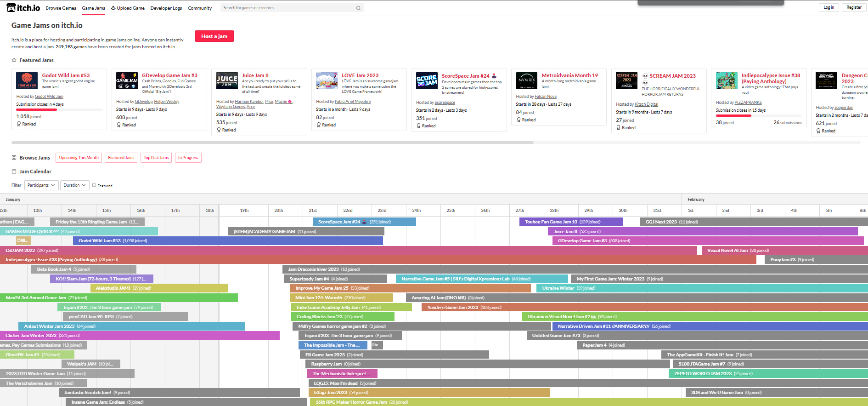This screenshot has height=406, width=868.
Task: Open the ZEPETO WORLD JAM 2023 bar
Action: (768, 374)
